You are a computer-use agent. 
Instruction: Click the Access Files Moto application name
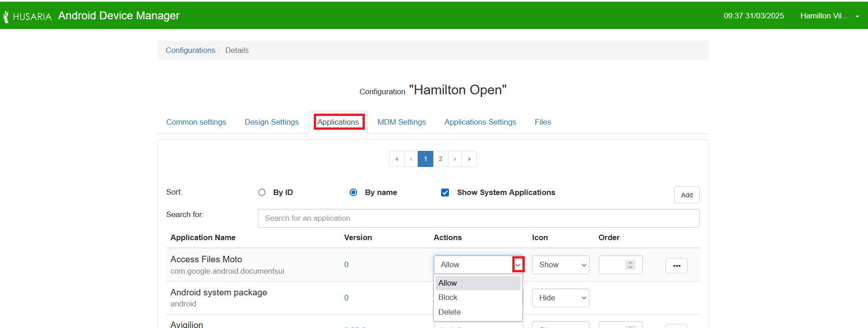click(206, 259)
